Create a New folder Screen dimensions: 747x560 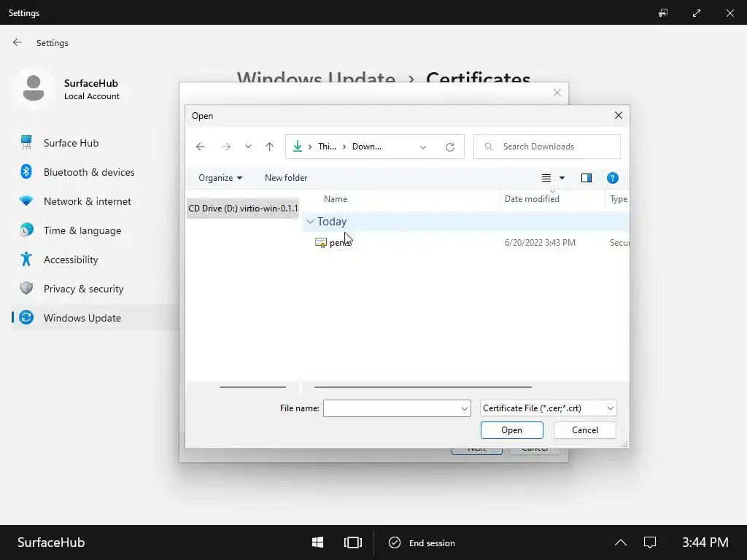(x=286, y=178)
